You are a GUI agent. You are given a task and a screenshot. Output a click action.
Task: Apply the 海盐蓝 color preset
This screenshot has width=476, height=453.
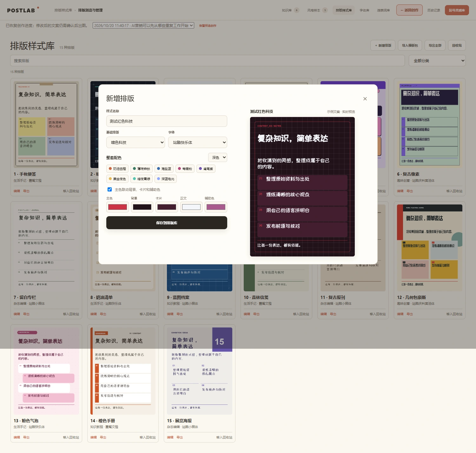click(x=164, y=169)
